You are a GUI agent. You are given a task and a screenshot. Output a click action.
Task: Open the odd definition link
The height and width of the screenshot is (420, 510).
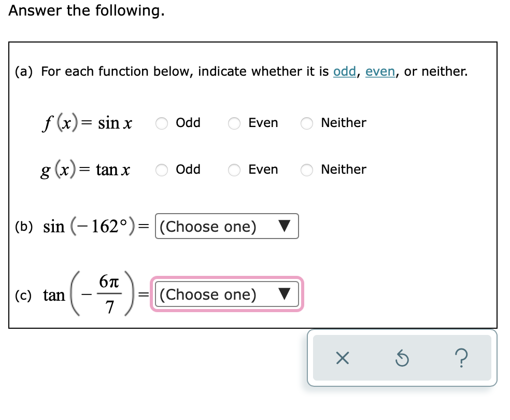click(344, 72)
